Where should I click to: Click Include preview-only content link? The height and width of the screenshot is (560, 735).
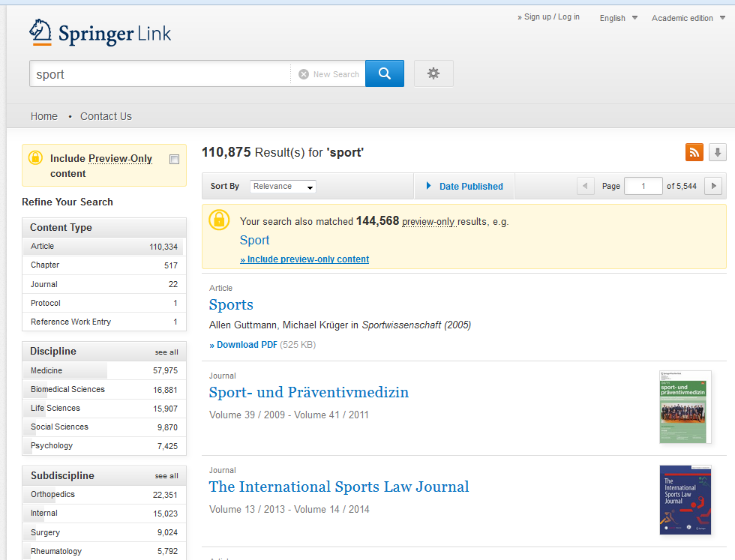point(304,259)
